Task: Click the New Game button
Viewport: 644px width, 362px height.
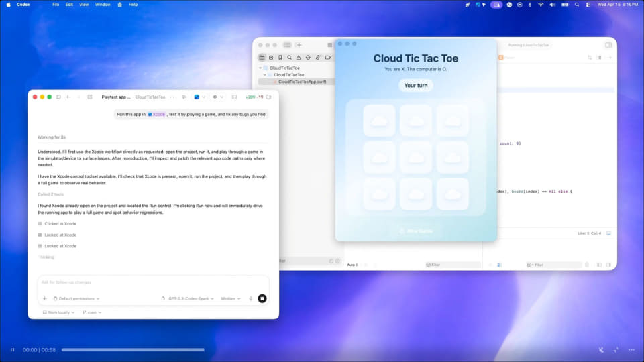Action: [x=416, y=231]
